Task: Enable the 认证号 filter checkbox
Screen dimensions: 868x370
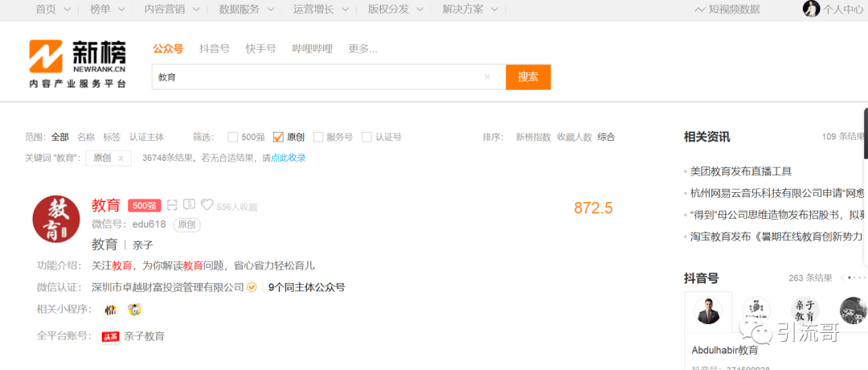Action: pos(366,137)
